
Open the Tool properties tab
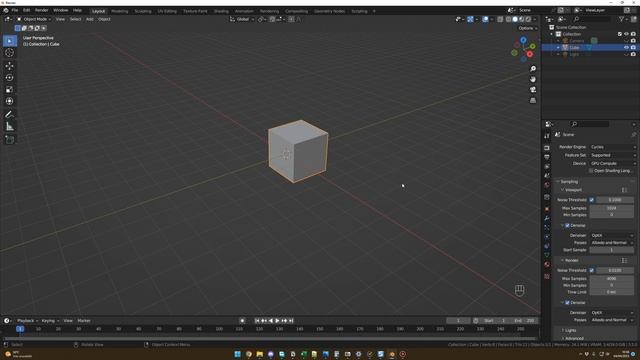[547, 136]
